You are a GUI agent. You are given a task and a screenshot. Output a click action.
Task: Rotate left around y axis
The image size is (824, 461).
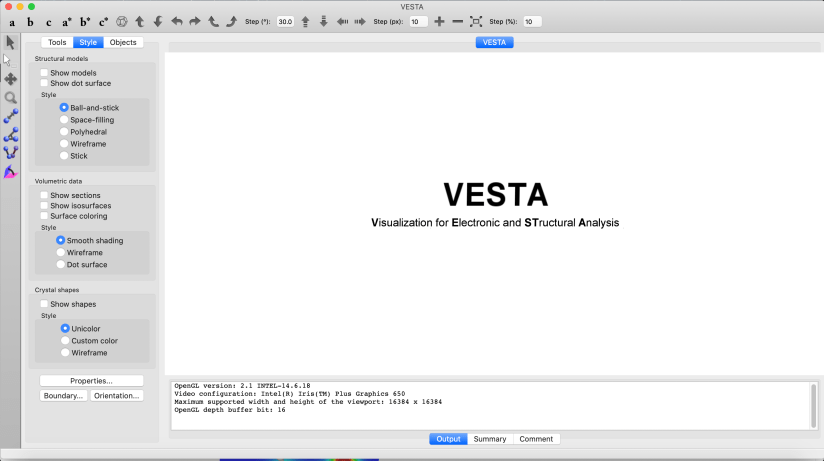pos(177,22)
